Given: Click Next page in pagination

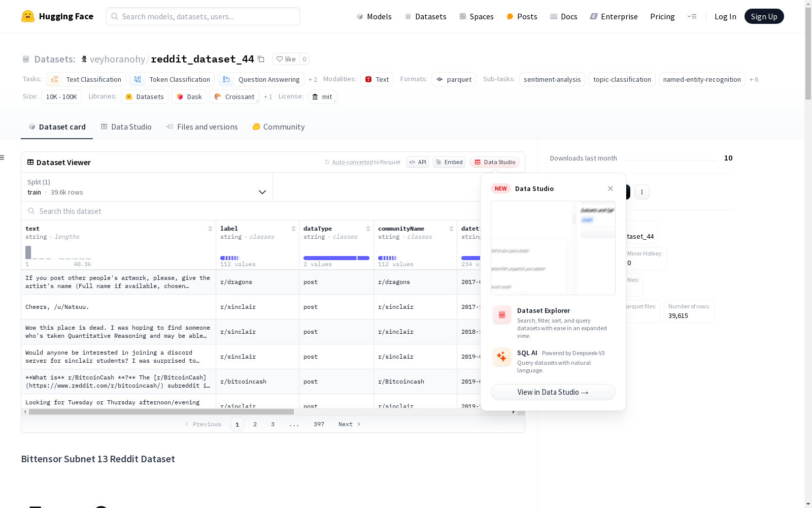Looking at the screenshot, I should pos(350,424).
